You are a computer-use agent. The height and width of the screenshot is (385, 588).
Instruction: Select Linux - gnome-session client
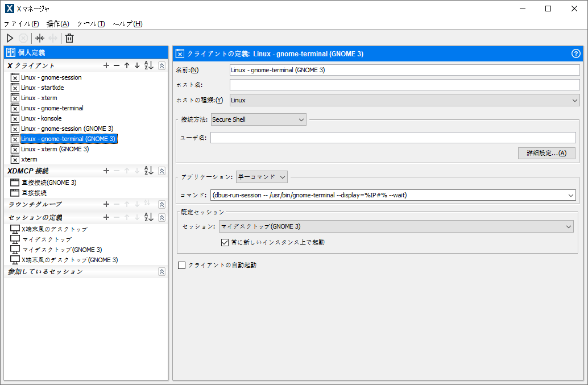(51, 77)
